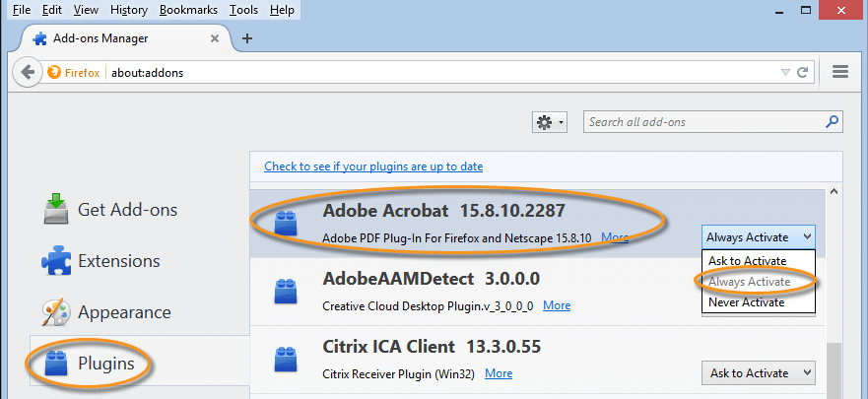
Task: Open the More link for Adobe Acrobat
Action: point(615,238)
